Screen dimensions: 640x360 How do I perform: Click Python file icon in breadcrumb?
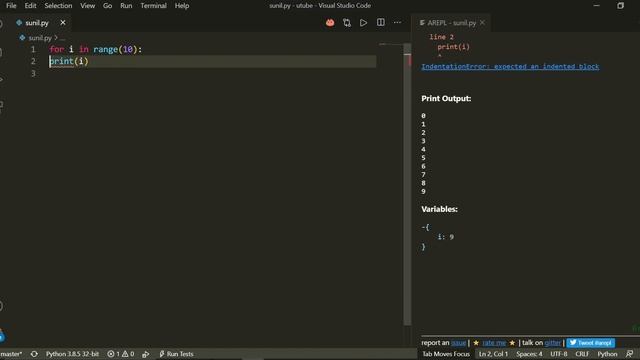pos(22,38)
